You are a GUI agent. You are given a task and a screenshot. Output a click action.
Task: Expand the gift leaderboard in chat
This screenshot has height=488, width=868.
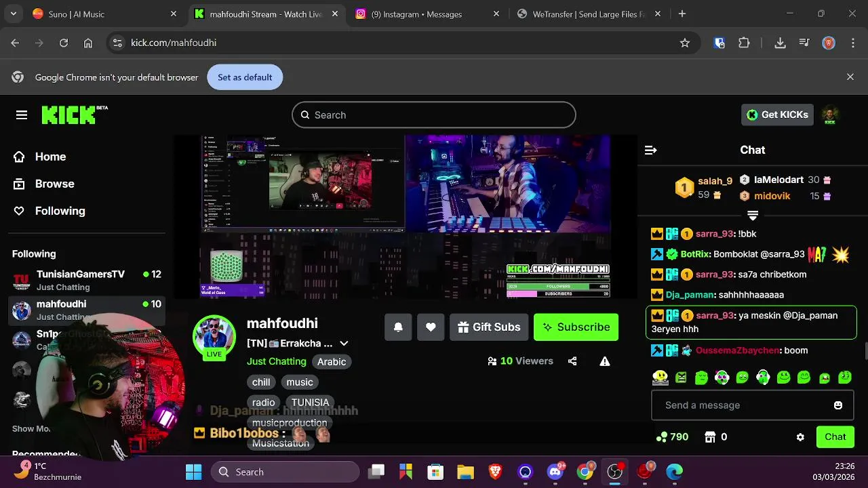(753, 216)
